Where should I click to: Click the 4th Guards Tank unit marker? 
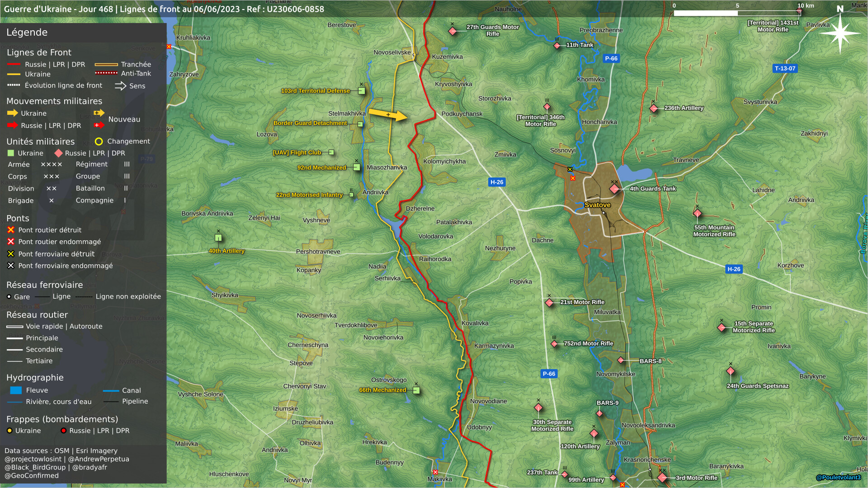614,189
